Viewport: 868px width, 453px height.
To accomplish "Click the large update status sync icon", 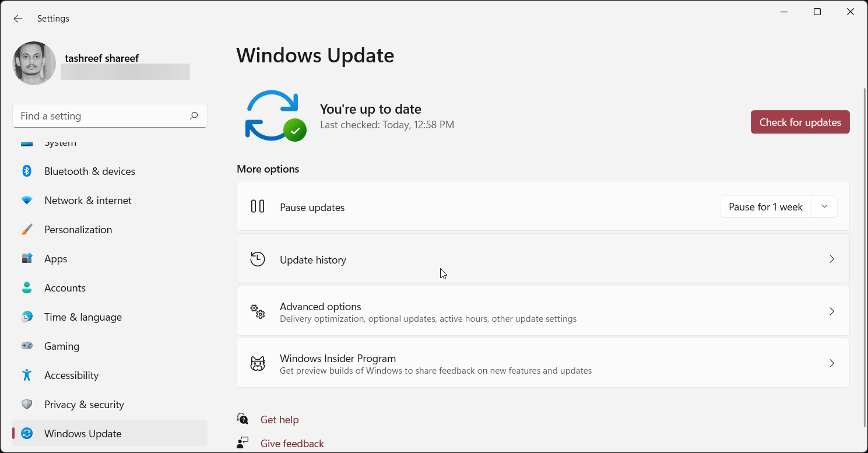I will (x=276, y=115).
